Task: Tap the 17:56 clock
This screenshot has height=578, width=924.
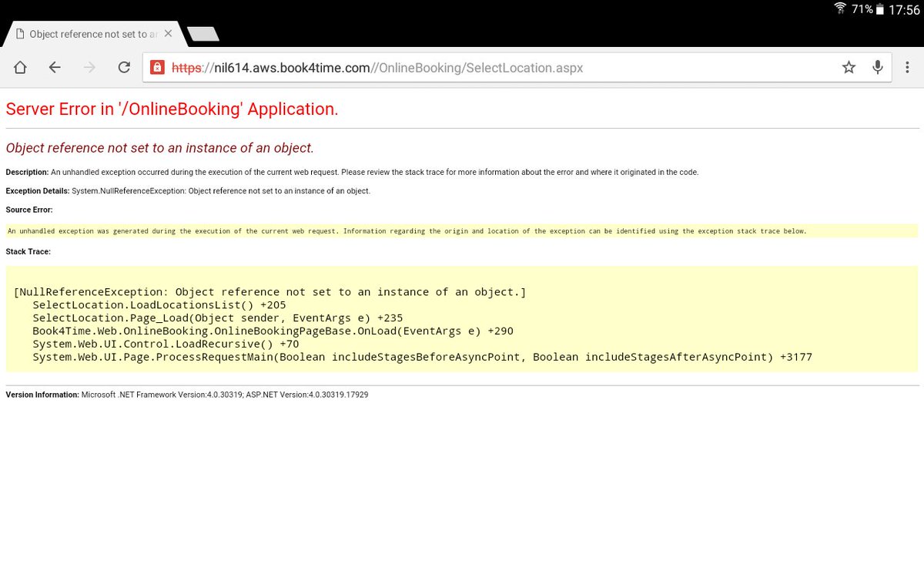Action: 903,10
